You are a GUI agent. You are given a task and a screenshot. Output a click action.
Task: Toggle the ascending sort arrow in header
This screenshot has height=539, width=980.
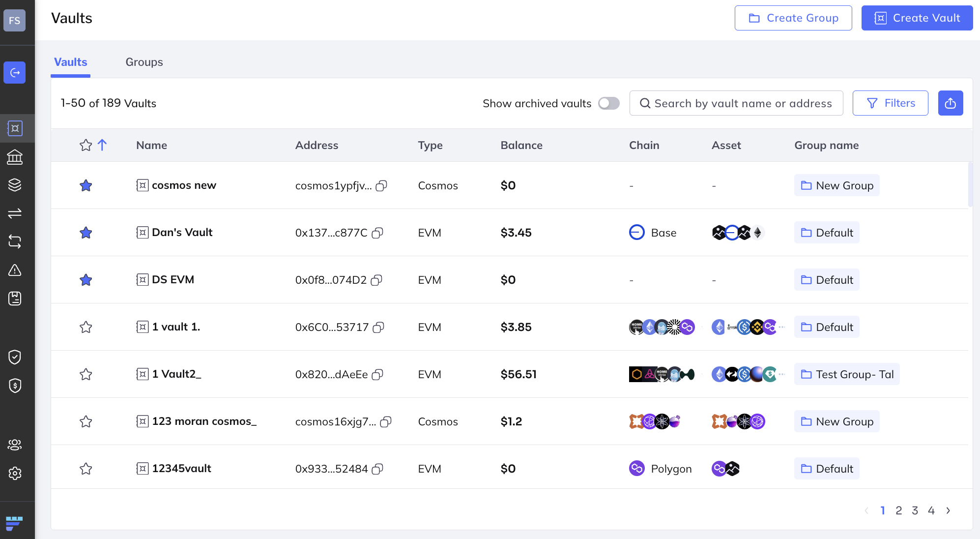102,145
